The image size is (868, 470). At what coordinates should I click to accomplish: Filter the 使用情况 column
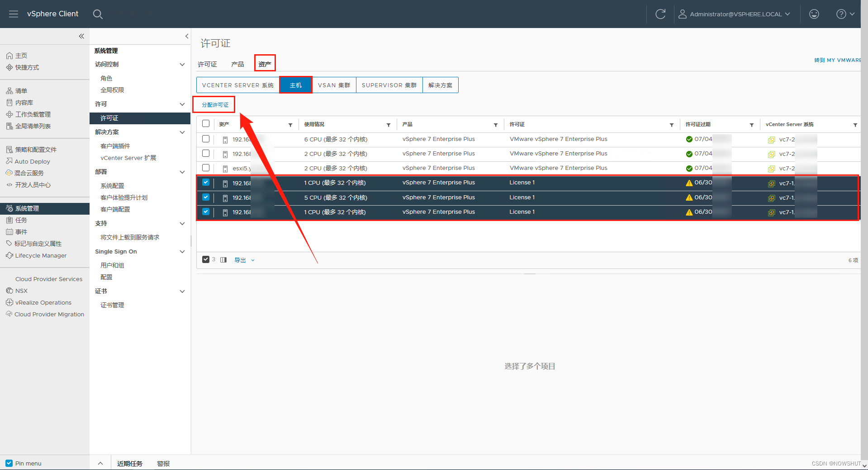pos(389,125)
